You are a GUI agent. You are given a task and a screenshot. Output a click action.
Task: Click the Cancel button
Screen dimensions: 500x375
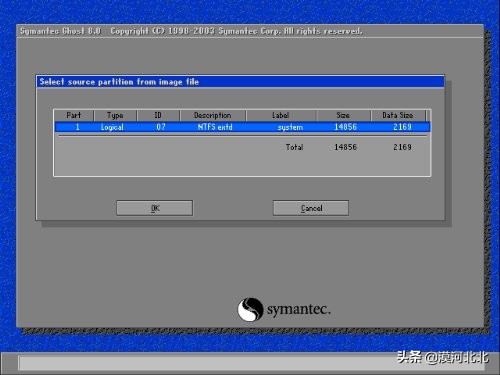(x=311, y=208)
